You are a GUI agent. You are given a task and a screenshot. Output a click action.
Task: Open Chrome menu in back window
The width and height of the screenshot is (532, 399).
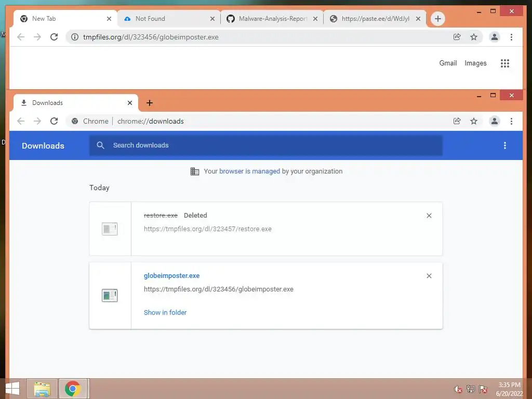click(x=511, y=37)
